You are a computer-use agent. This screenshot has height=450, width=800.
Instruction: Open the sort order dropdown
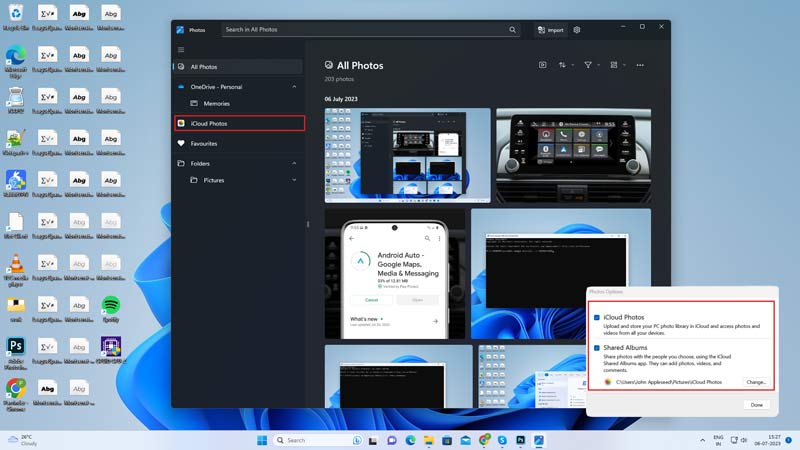point(566,65)
